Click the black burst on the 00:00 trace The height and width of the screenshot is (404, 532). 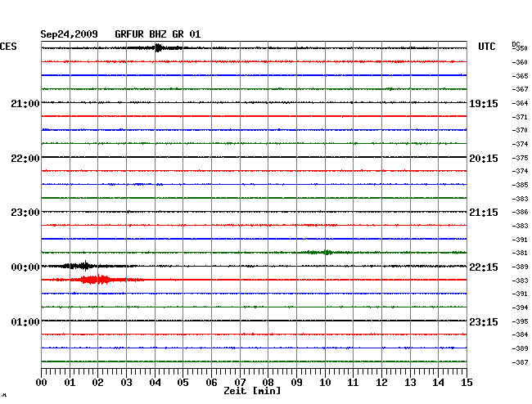tap(85, 266)
